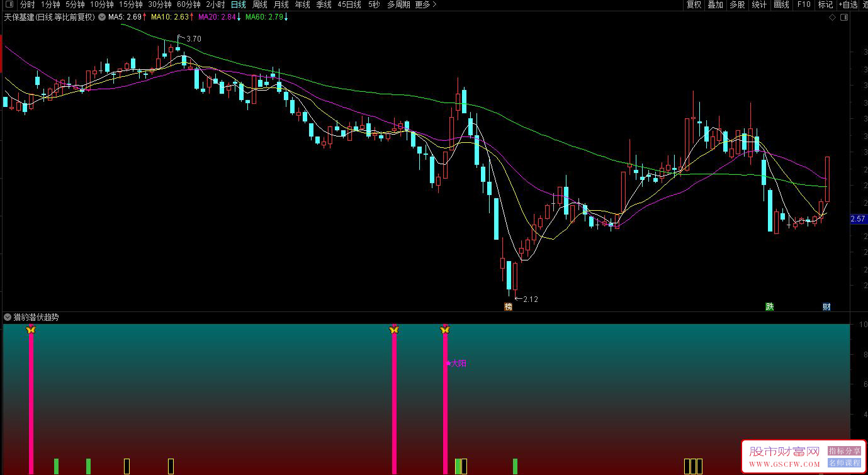Open the 画线 drawing tools
This screenshot has height=475, width=868.
point(781,4)
